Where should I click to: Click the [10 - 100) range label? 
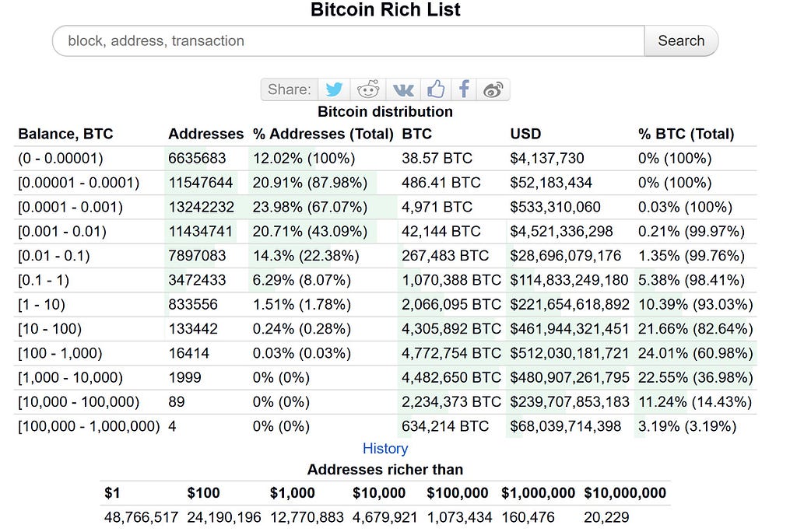(x=50, y=329)
